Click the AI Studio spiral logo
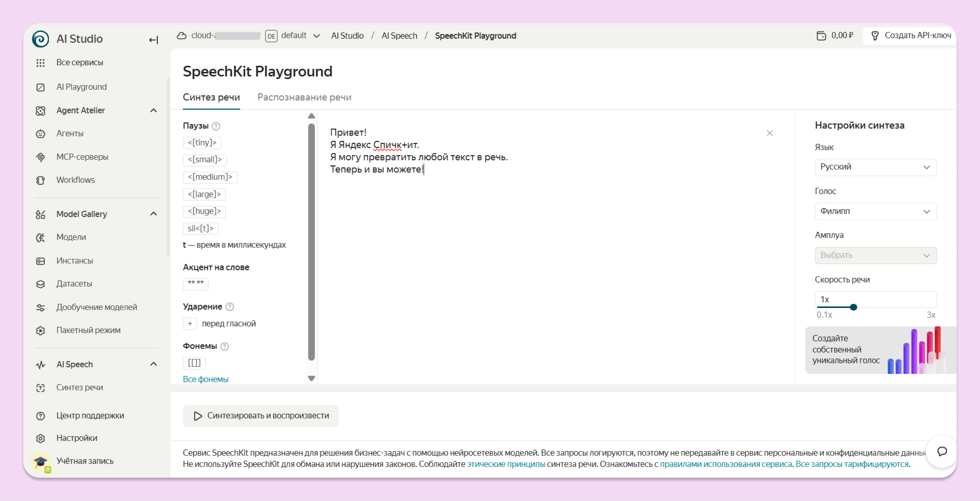This screenshot has height=501, width=980. (x=40, y=39)
